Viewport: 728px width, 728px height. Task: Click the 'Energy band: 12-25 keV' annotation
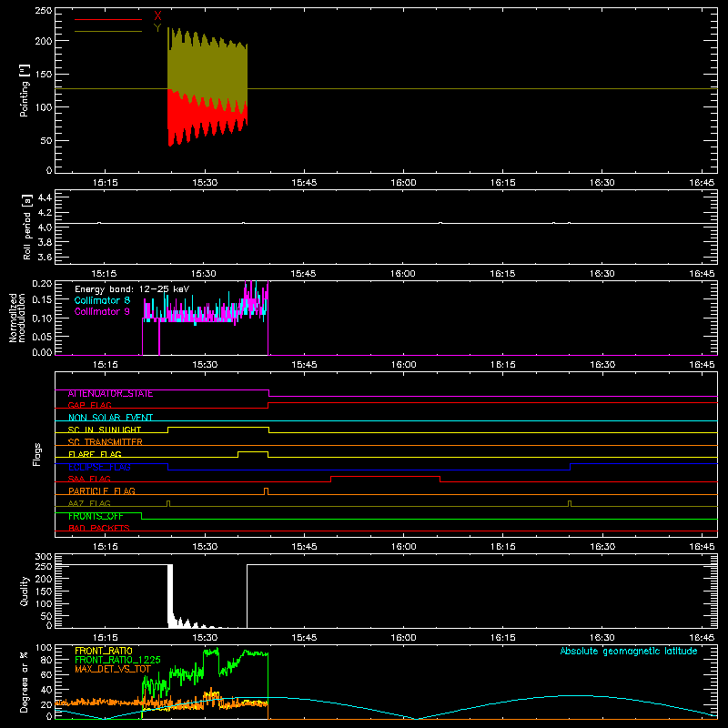point(132,289)
